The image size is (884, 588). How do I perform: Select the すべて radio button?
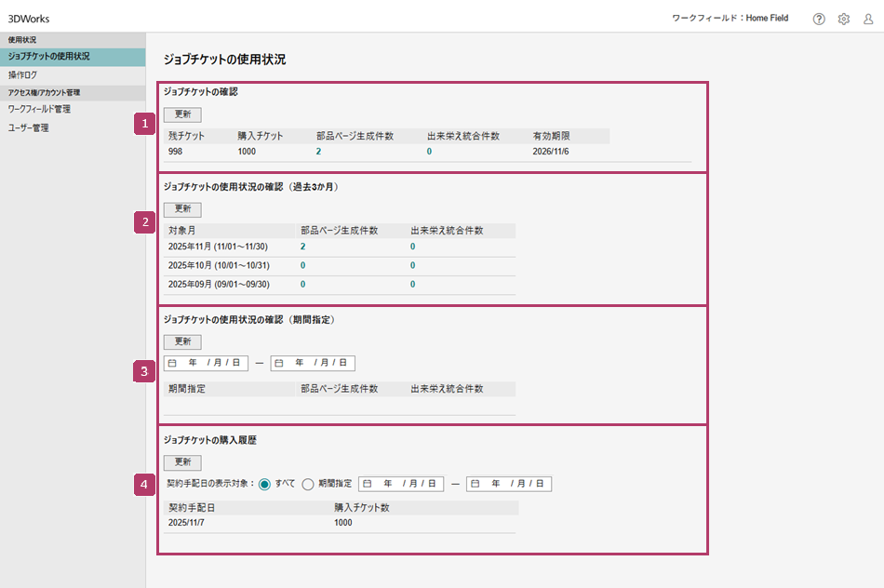264,484
